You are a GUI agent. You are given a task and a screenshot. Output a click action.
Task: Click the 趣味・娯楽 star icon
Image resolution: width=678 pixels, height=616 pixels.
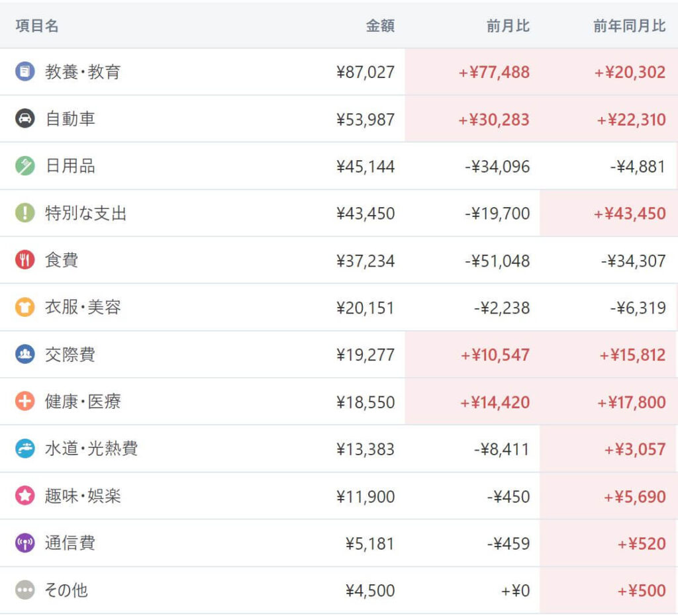[x=24, y=496]
